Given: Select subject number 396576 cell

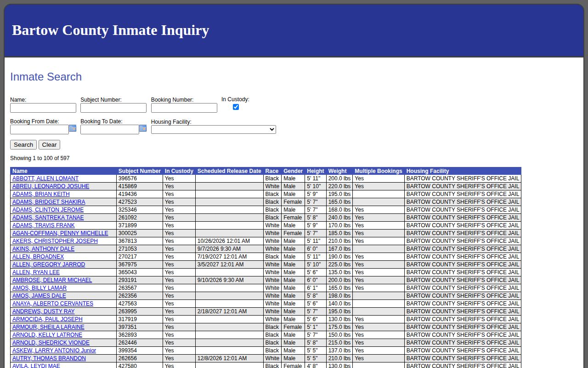Looking at the screenshot, I should [x=140, y=178].
